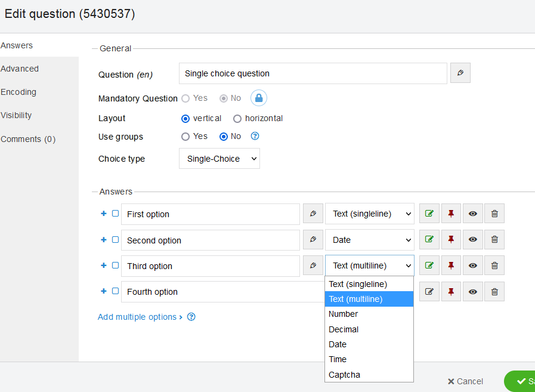Open the Visibility tab
This screenshot has height=392, width=535.
pyautogui.click(x=16, y=115)
